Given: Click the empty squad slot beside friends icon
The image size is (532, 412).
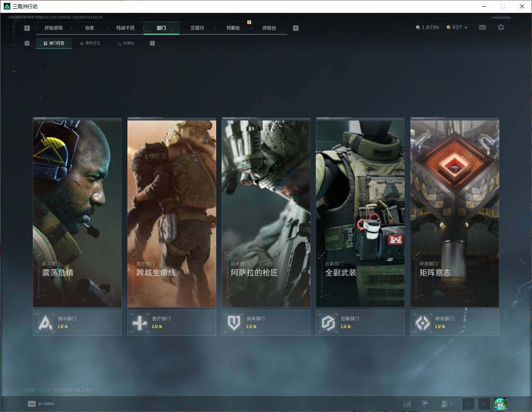Looking at the screenshot, I should [x=468, y=404].
